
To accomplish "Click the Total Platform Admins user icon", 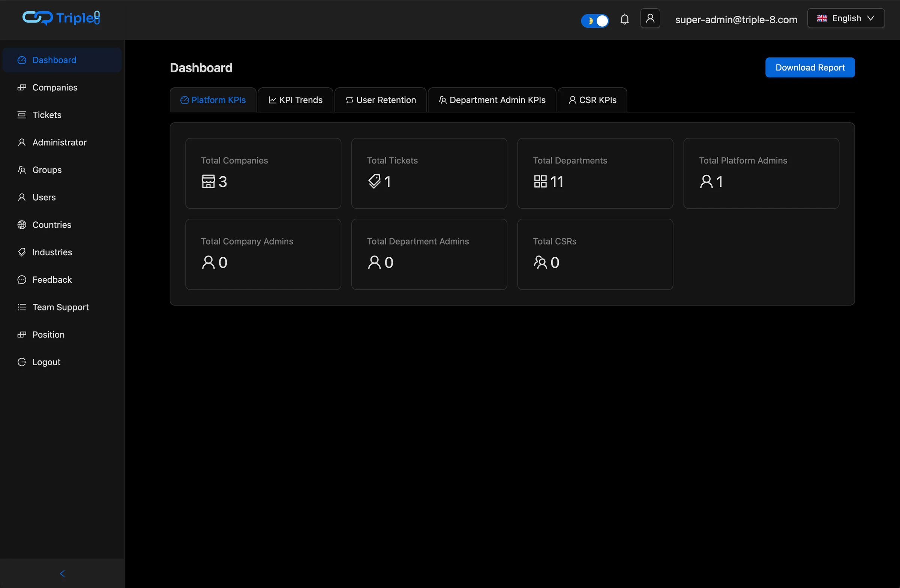I will [706, 181].
